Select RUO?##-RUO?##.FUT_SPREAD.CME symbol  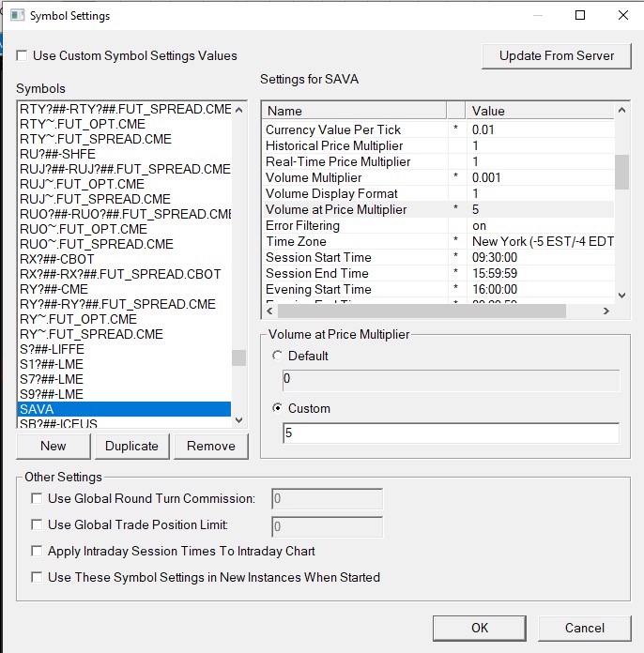(x=125, y=214)
